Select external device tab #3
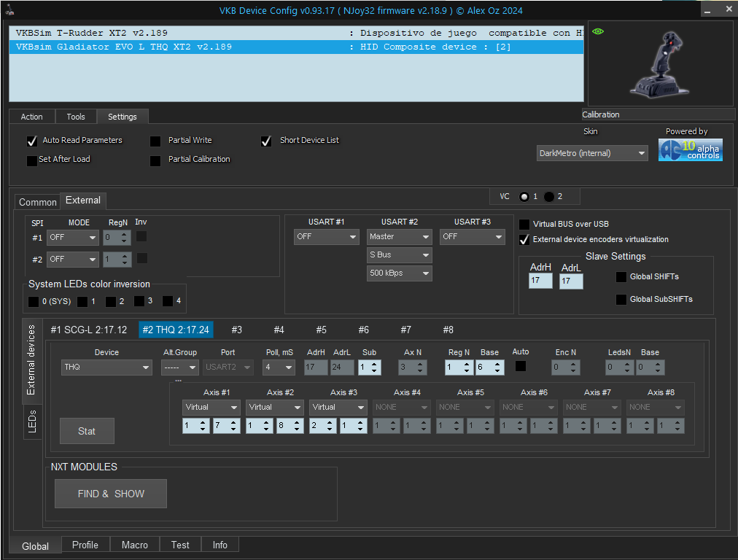The image size is (738, 560). (x=237, y=330)
